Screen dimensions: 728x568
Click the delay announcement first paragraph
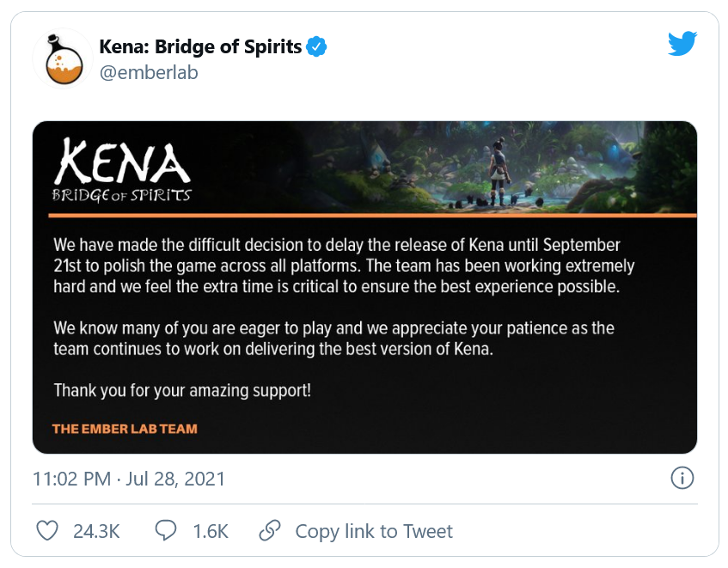(x=344, y=266)
